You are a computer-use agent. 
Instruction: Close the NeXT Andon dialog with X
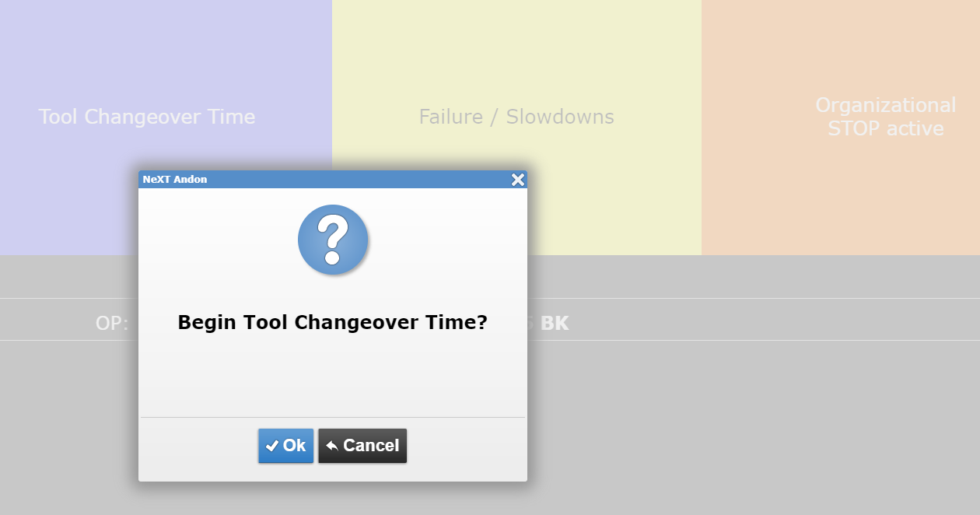(x=518, y=180)
